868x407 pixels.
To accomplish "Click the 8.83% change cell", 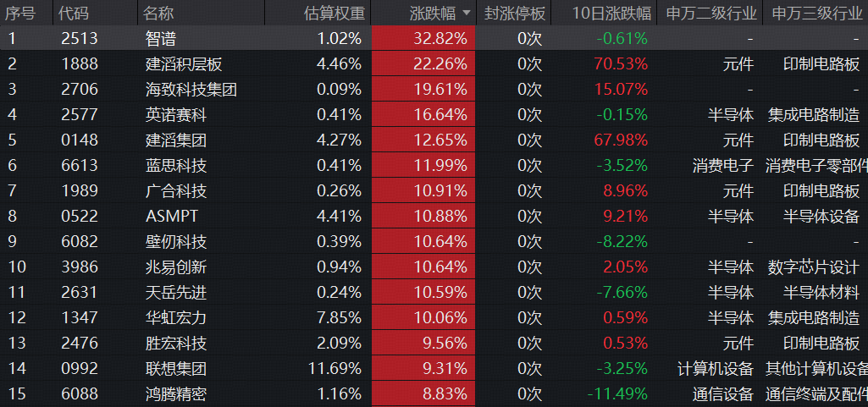I will point(423,393).
